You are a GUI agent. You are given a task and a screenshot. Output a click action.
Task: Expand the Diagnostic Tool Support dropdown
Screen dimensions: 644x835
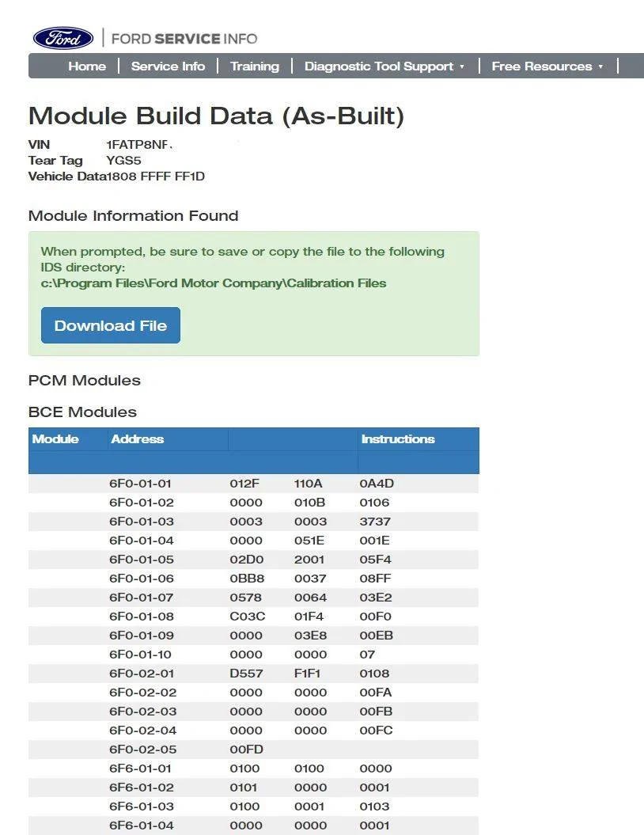(385, 66)
